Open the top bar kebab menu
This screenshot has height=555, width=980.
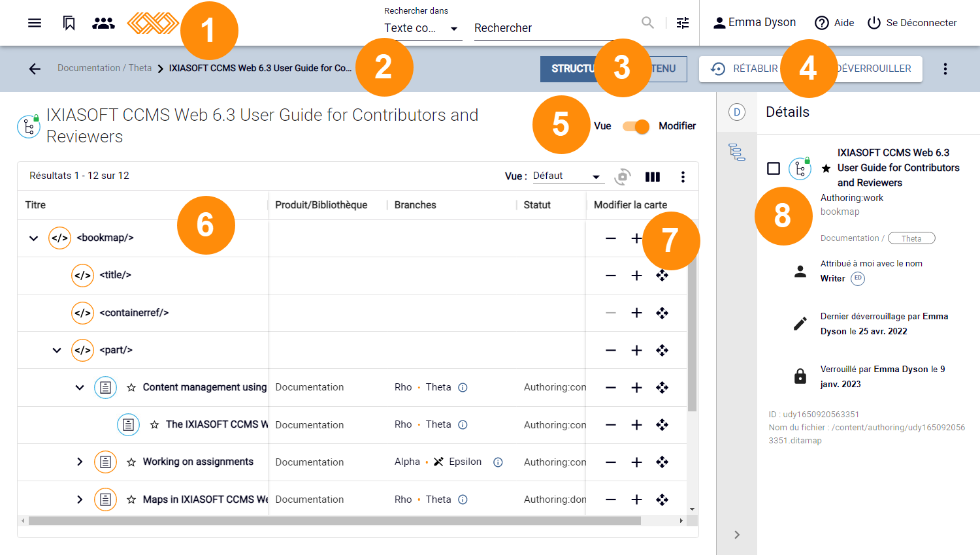tap(945, 69)
